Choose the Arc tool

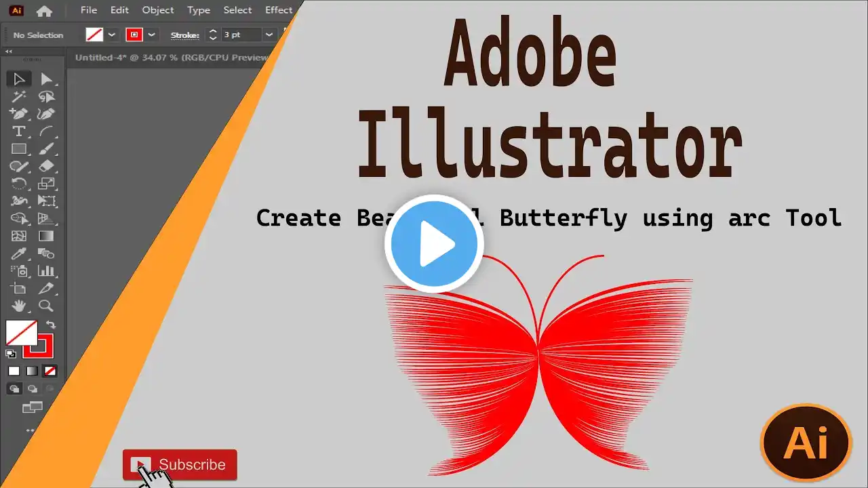[46, 131]
